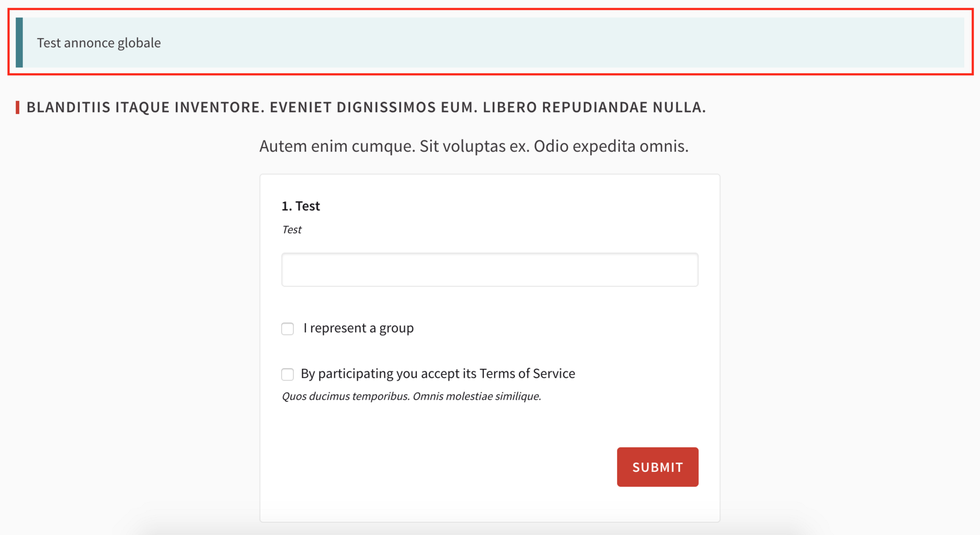
Task: Click the "Autem enim cumque" subtitle sentence
Action: tap(337, 146)
